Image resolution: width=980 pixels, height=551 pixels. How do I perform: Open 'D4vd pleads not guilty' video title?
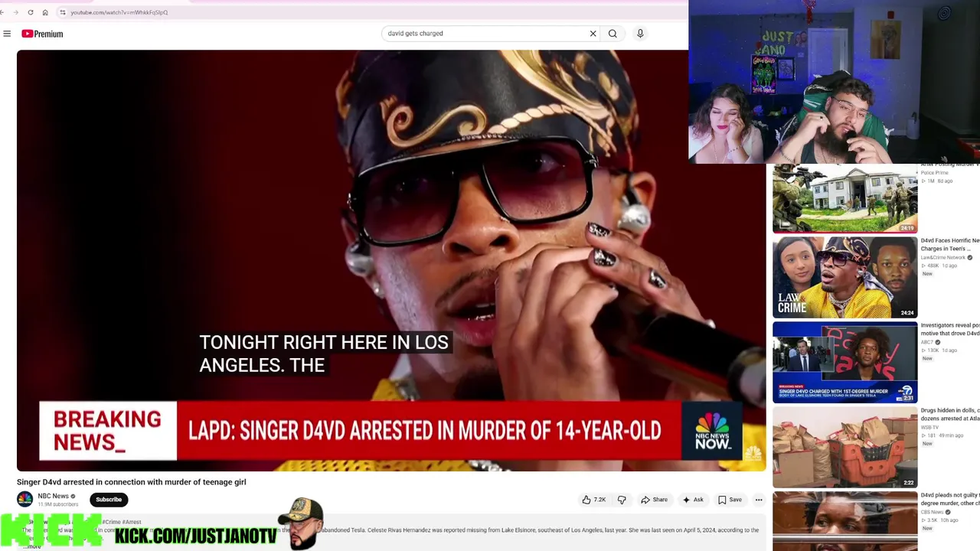950,500
